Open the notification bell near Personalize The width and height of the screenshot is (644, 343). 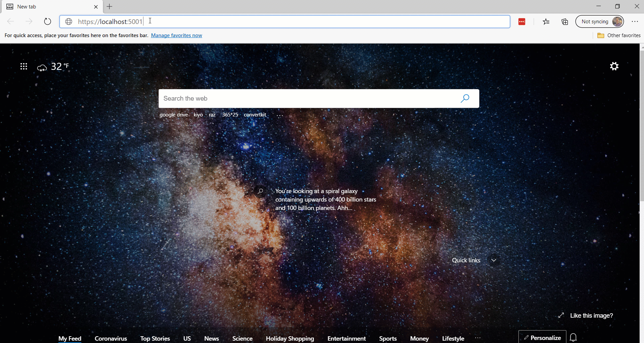[573, 337]
